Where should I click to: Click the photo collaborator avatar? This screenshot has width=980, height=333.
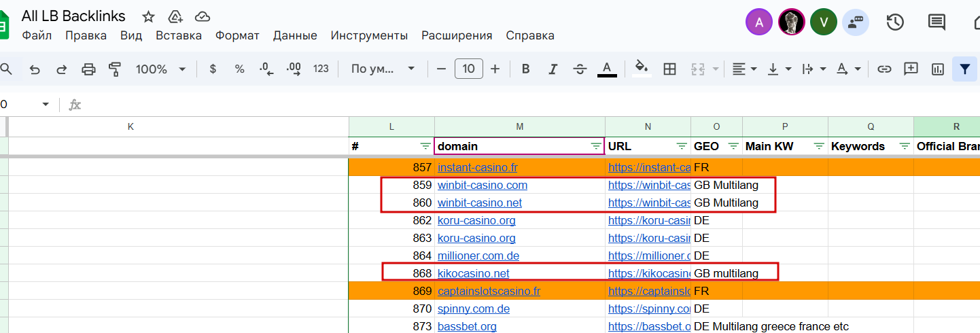click(792, 22)
